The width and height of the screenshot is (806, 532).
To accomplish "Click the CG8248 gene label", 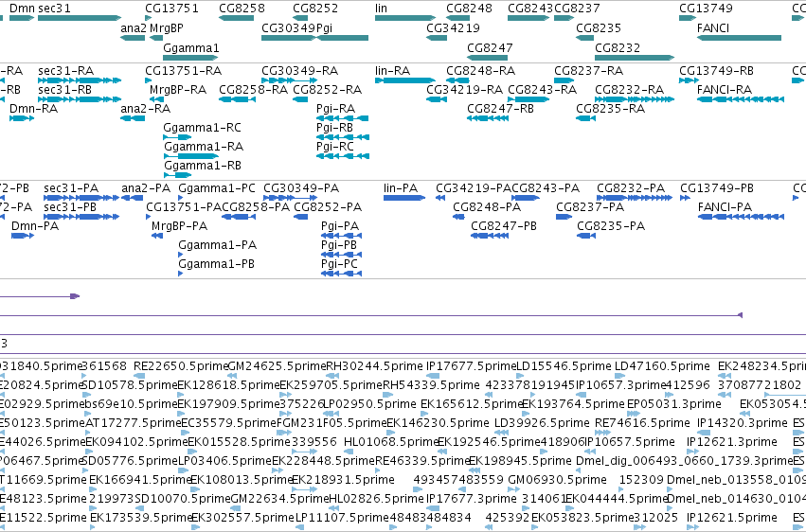I will click(469, 9).
